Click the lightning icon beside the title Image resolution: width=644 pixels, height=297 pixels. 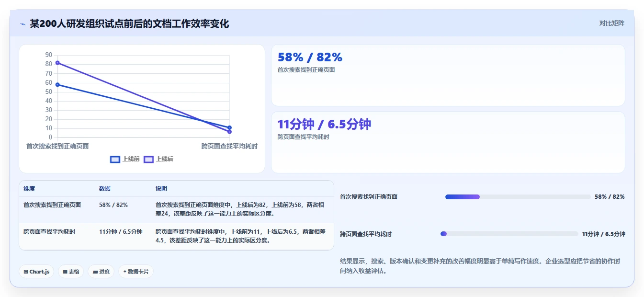click(23, 24)
